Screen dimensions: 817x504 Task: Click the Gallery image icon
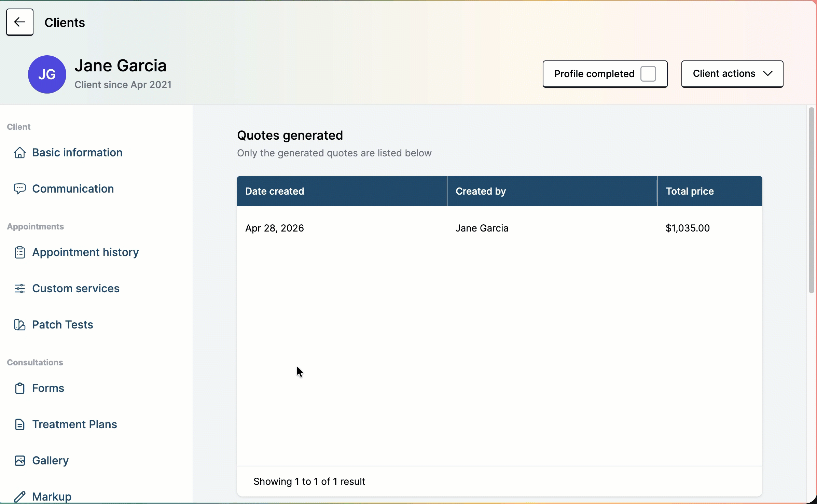click(x=20, y=461)
